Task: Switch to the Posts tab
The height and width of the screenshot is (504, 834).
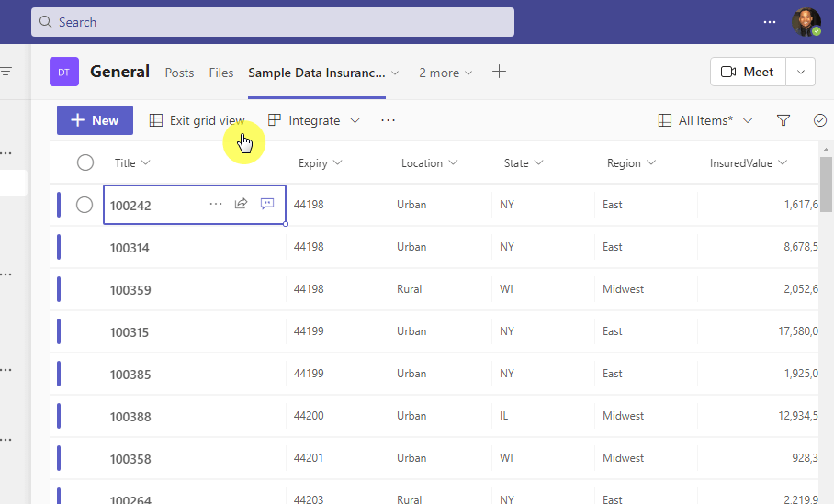Action: click(x=179, y=73)
